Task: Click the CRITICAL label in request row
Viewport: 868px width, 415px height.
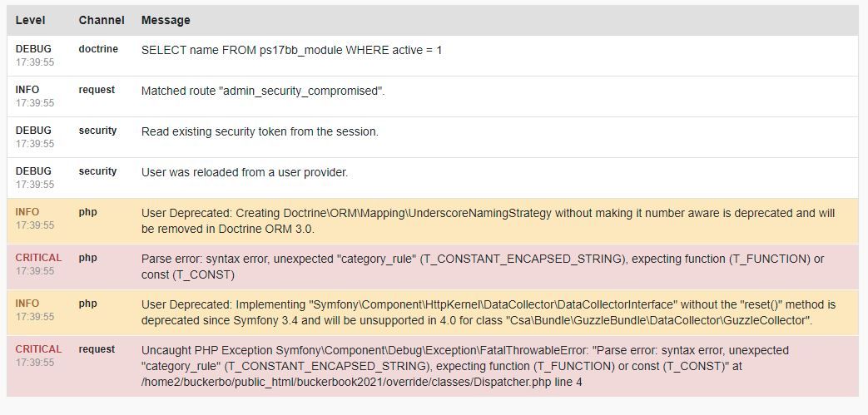Action: tap(39, 349)
